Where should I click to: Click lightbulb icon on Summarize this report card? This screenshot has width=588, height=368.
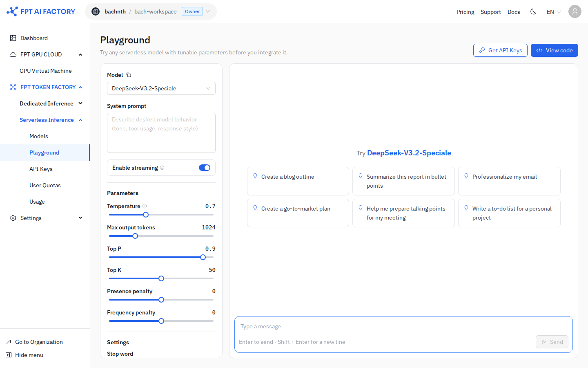click(x=361, y=176)
